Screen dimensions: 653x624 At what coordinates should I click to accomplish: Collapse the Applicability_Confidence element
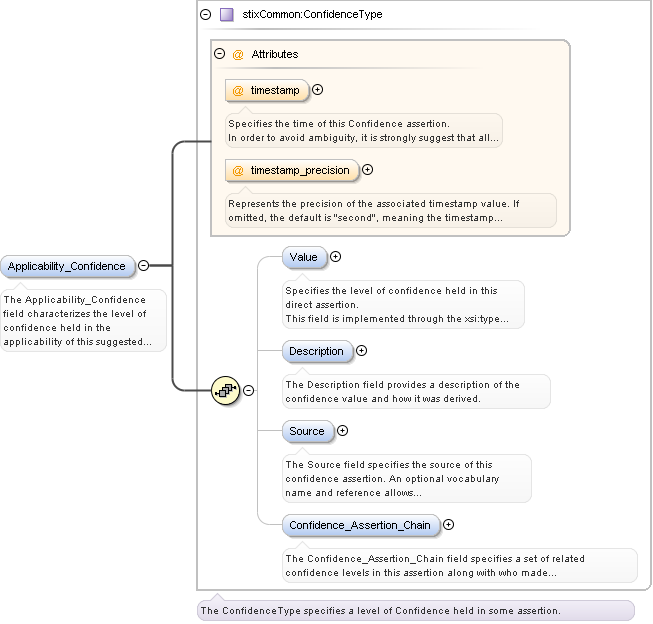[x=143, y=265]
